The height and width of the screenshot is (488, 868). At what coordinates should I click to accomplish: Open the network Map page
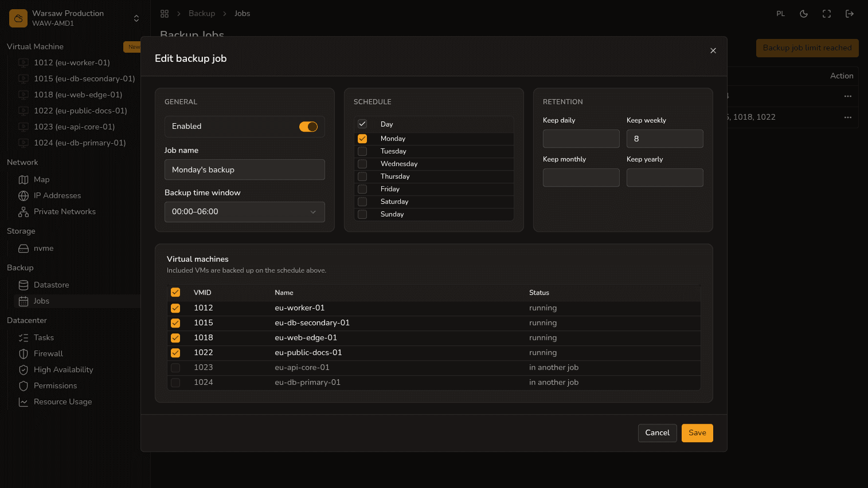[41, 179]
